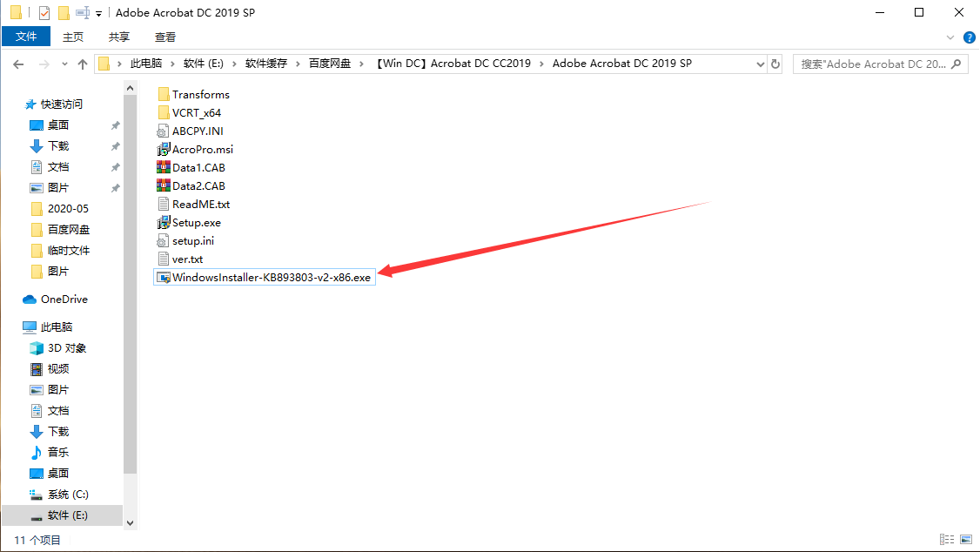Open recent locations dropdown
Image resolution: width=980 pixels, height=552 pixels.
[64, 64]
